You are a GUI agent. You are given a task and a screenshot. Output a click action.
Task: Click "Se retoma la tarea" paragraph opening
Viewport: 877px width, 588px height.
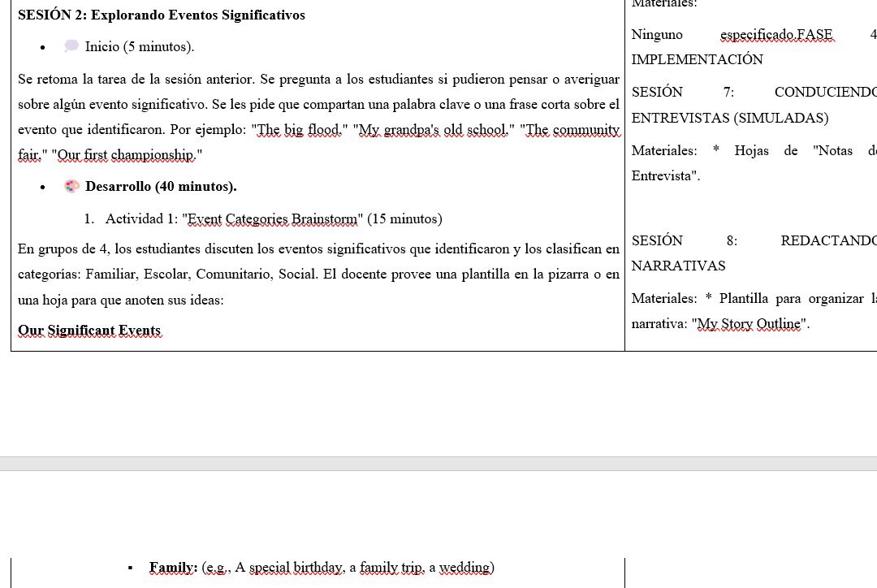click(x=73, y=80)
